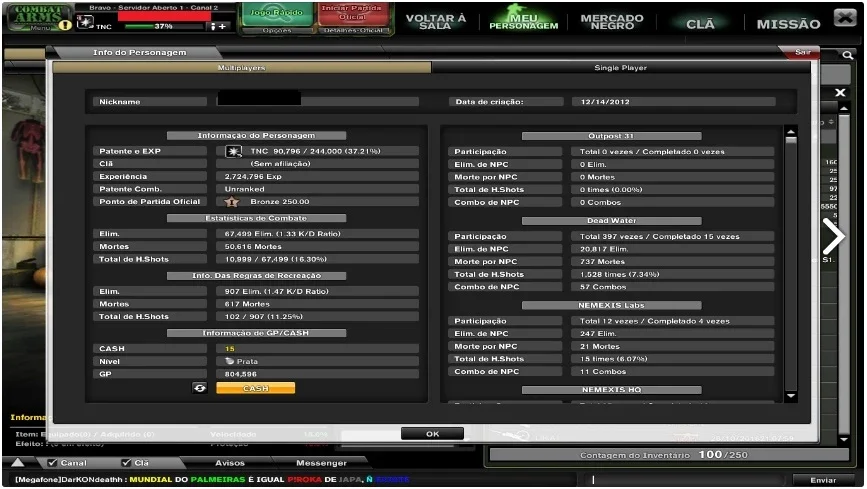Click the Info do Personagem title tab

pyautogui.click(x=139, y=53)
